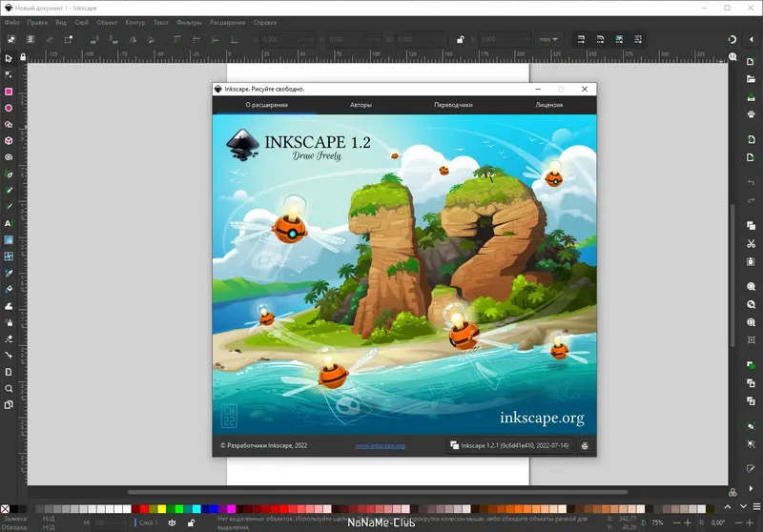The image size is (763, 532).
Task: Select the Eraser tool
Action: coord(9,339)
